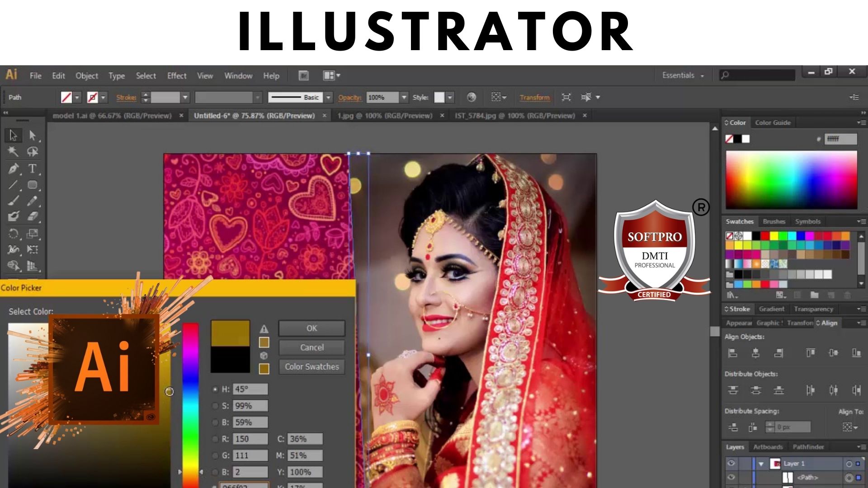
Task: Select the Type tool
Action: [32, 169]
